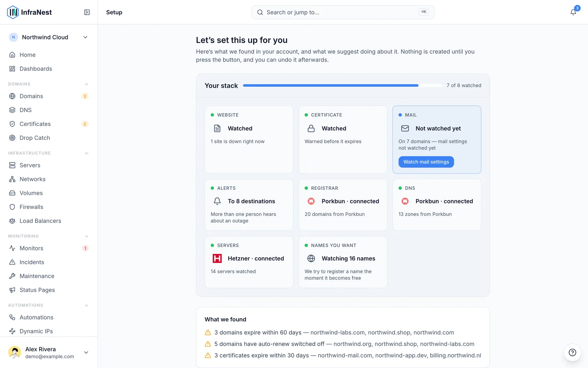The image size is (588, 368).
Task: Open the notifications bell
Action: click(x=573, y=12)
